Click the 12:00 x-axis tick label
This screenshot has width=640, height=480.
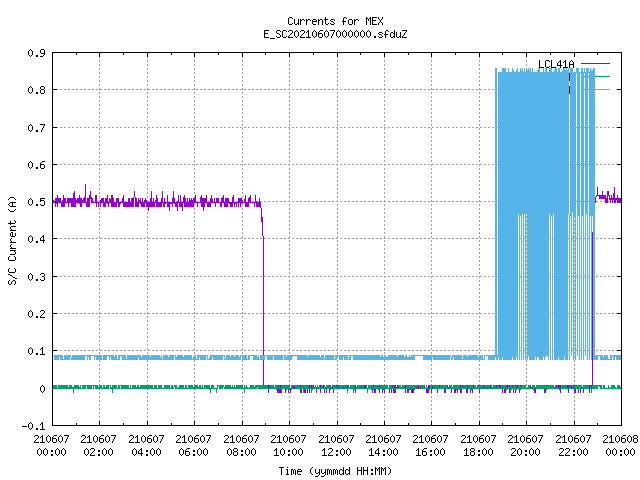[x=336, y=452]
